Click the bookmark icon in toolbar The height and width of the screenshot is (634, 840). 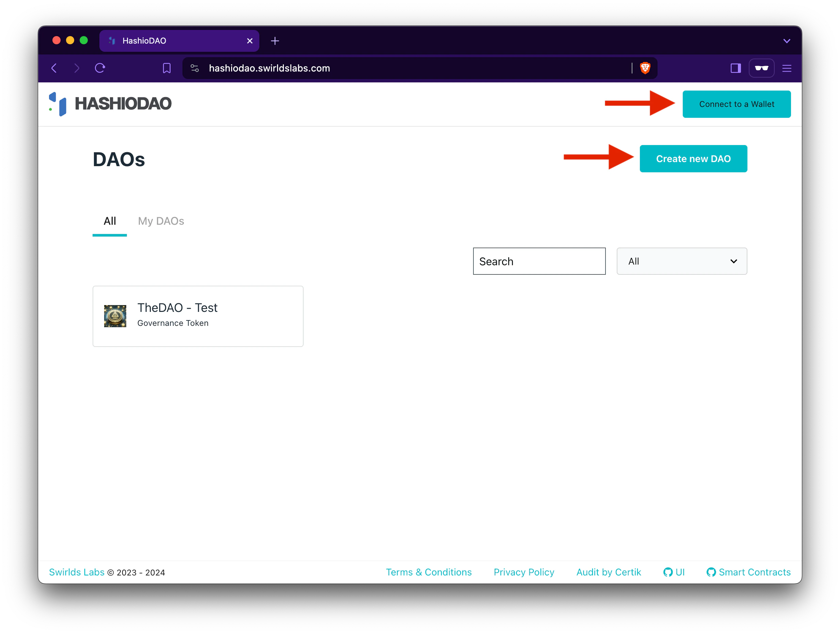pos(166,68)
